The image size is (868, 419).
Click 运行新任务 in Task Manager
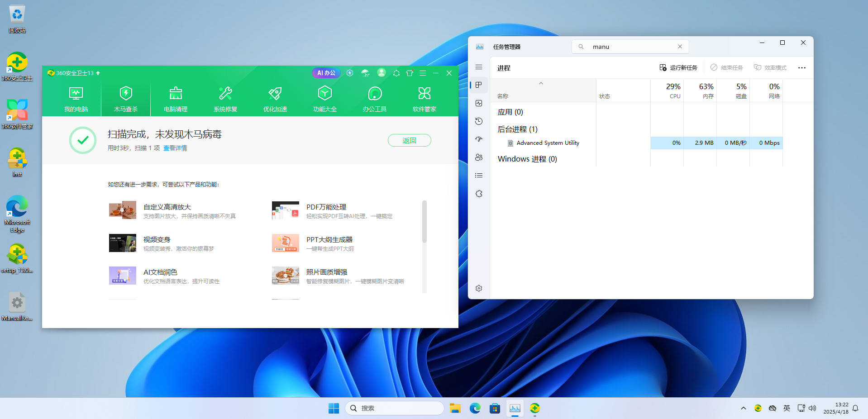point(678,67)
